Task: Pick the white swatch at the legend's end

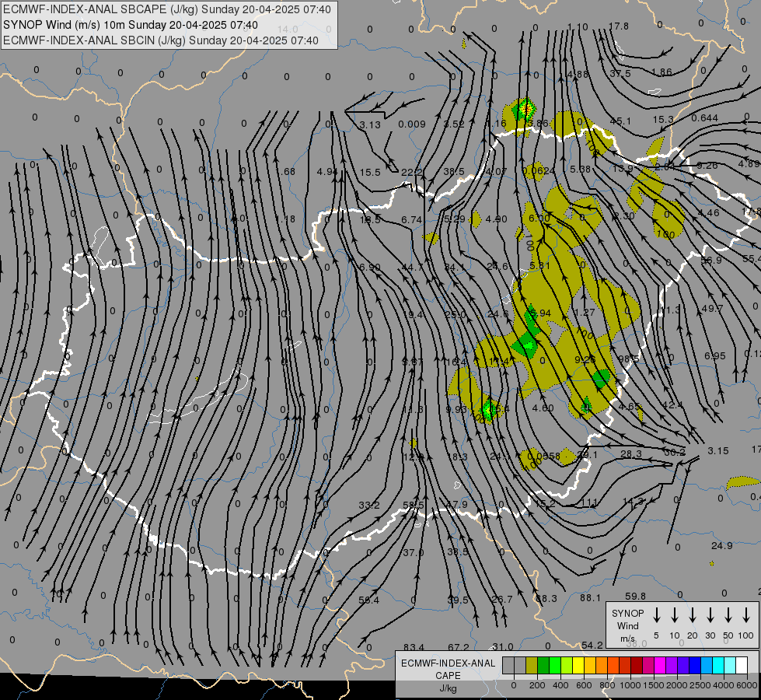Action: coord(741,666)
